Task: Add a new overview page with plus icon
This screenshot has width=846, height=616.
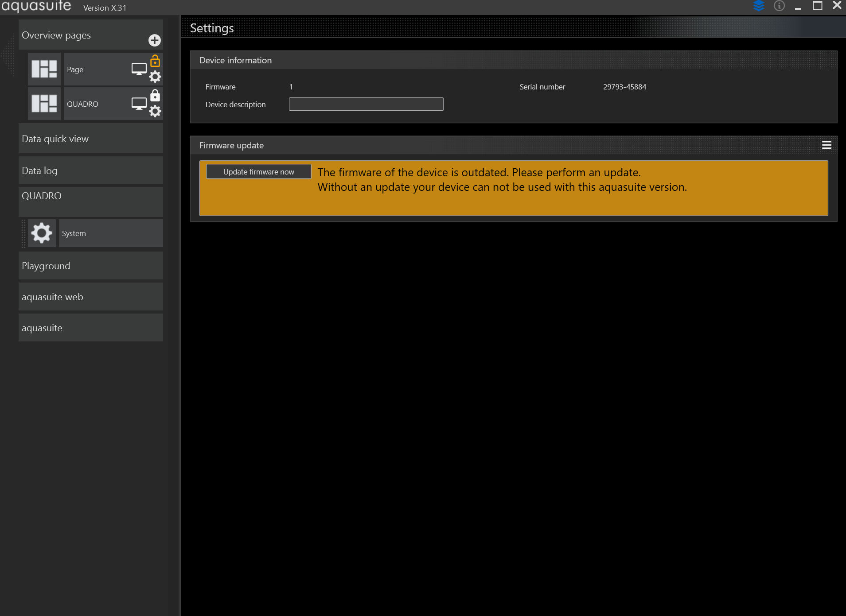Action: click(154, 41)
